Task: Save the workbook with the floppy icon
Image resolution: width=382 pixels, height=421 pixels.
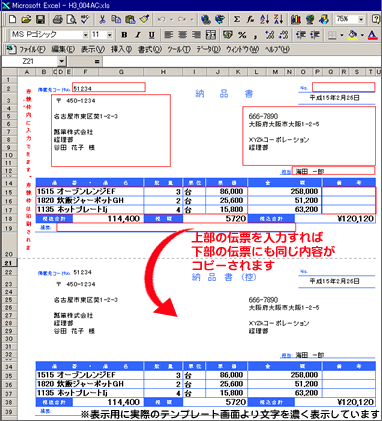Action: [x=40, y=20]
